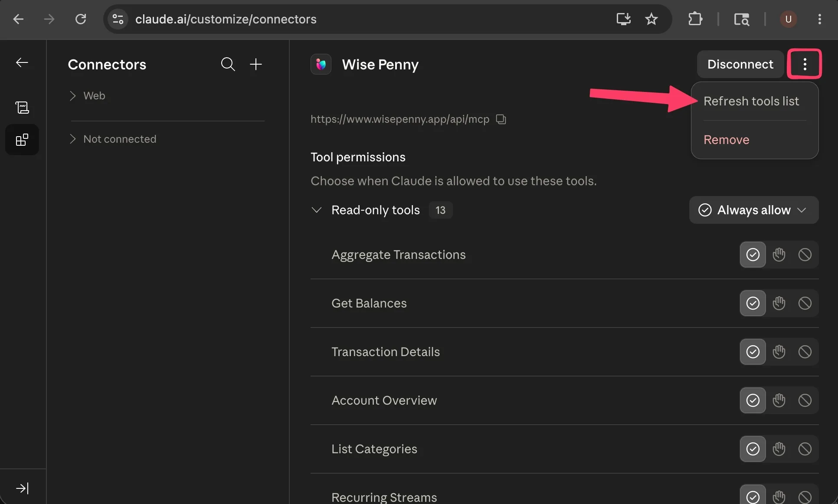Viewport: 838px width, 504px height.
Task: Click the tool count badge 13
Action: [441, 210]
